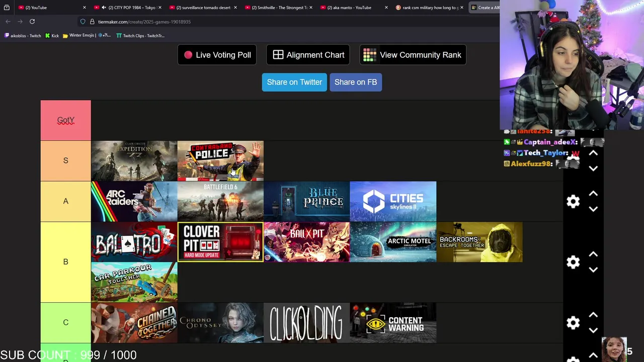
Task: Select Car Parkour Together tile
Action: (134, 282)
